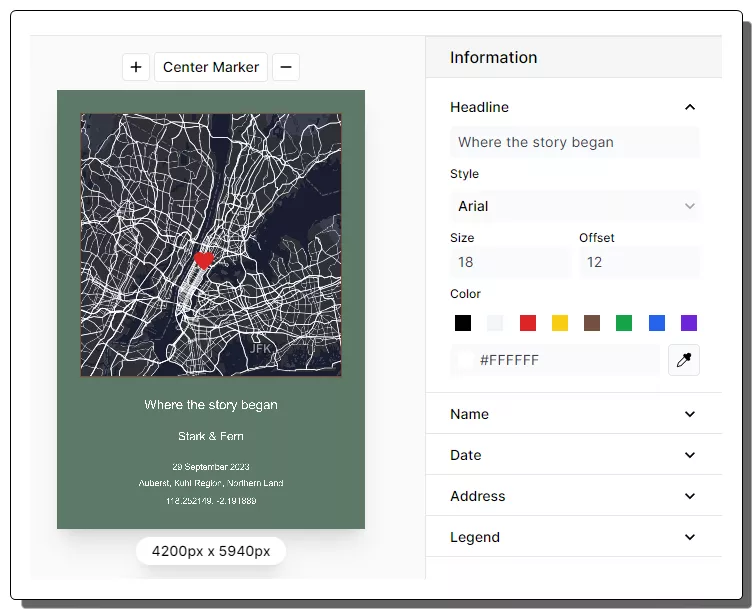Expand the Legend section
752x609 pixels.
coord(689,537)
